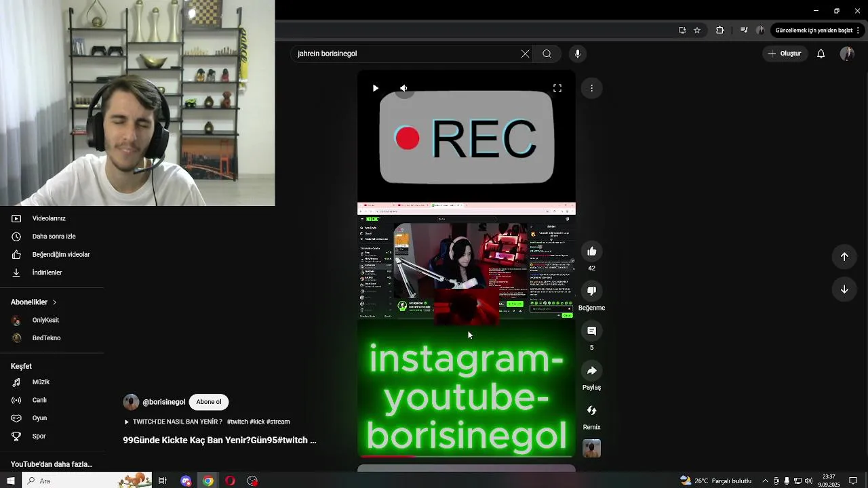The height and width of the screenshot is (488, 868).
Task: Open Task View on taskbar
Action: tap(163, 481)
